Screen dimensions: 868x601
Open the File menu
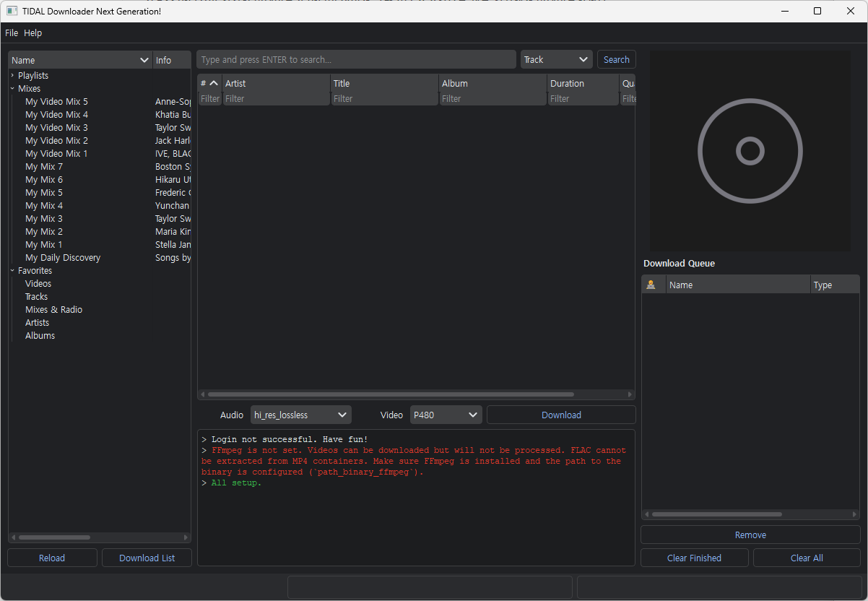pos(12,33)
